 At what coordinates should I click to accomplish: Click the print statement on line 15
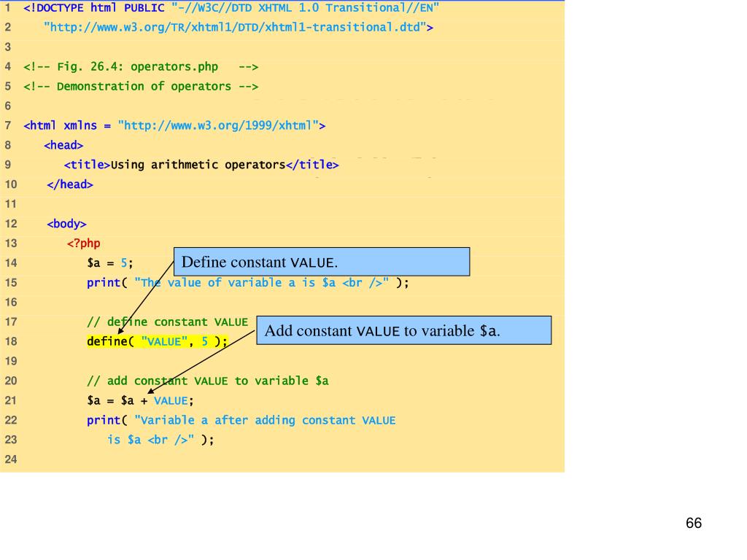tap(248, 283)
